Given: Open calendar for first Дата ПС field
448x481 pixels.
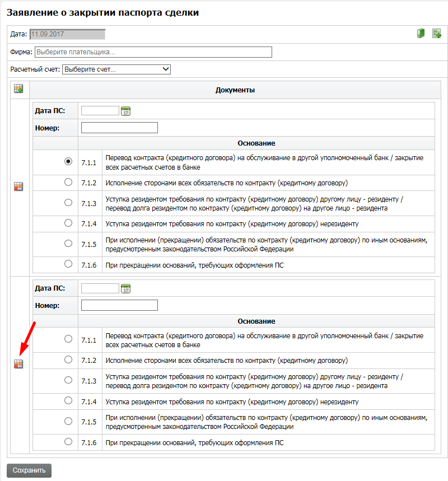Looking at the screenshot, I should 126,111.
